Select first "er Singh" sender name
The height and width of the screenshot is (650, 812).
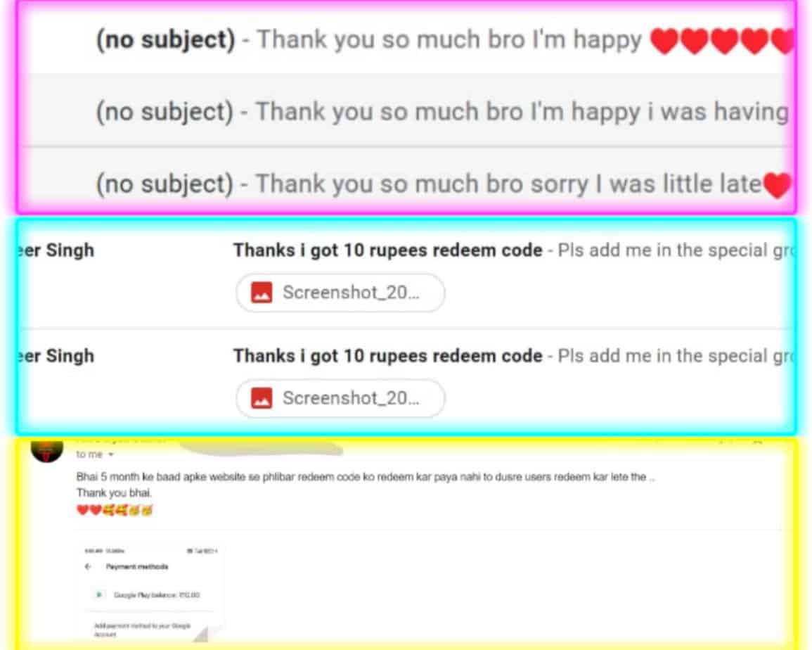pyautogui.click(x=56, y=250)
